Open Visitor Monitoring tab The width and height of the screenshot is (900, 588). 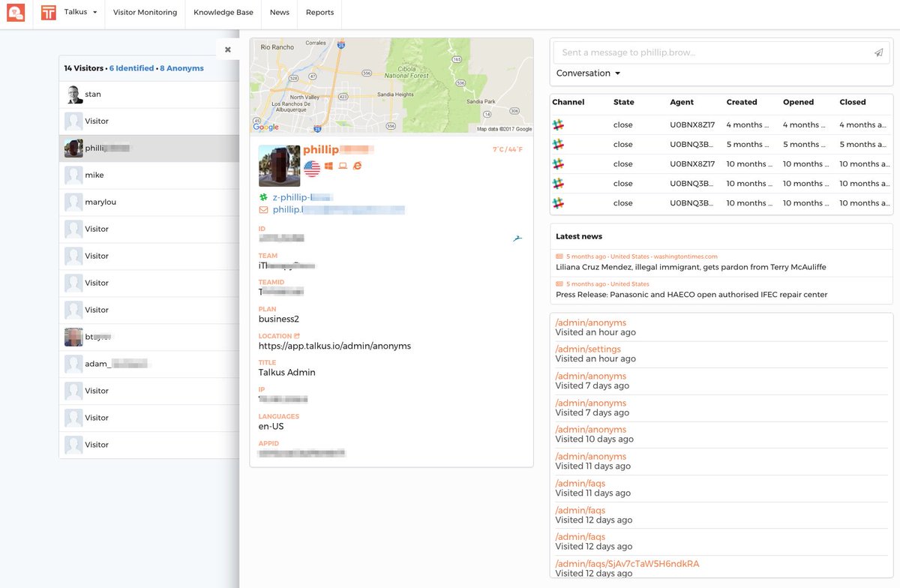(x=145, y=13)
